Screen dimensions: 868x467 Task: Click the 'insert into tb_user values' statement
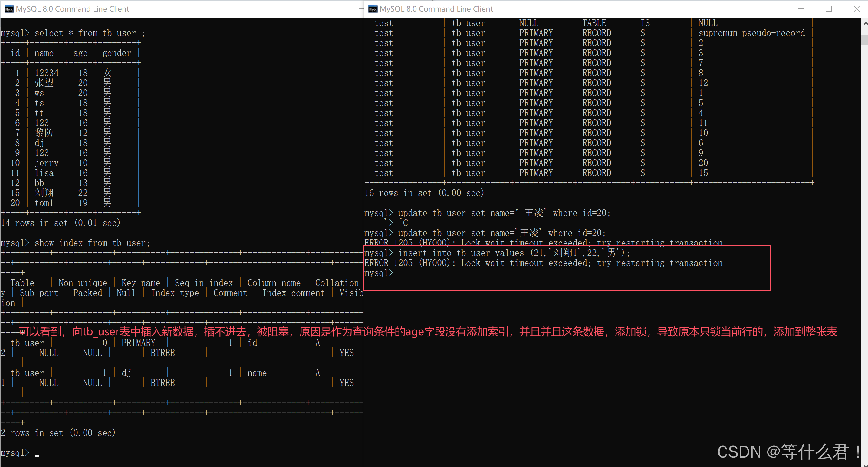pos(514,253)
